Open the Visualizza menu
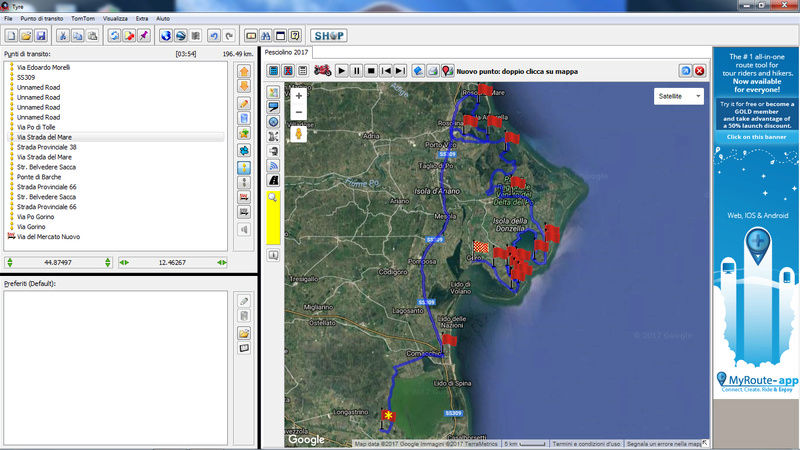This screenshot has height=450, width=800. point(115,18)
